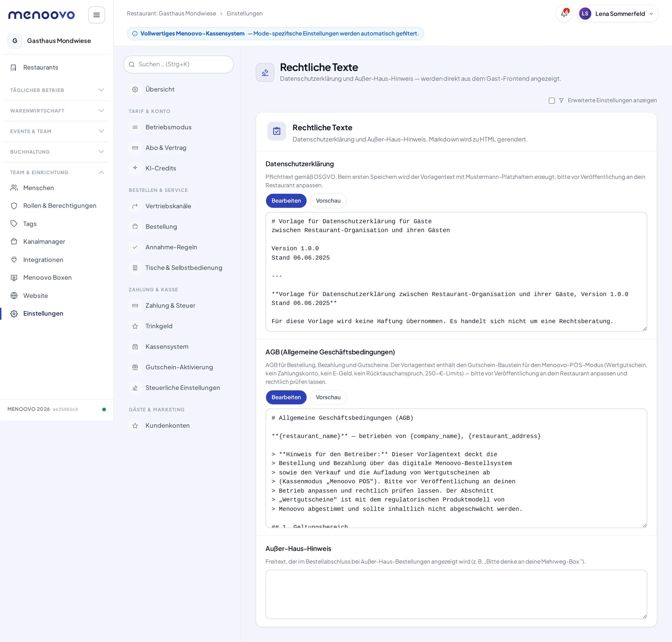Image resolution: width=672 pixels, height=642 pixels.
Task: Follow the Restaurant: Gasthaus Mondwiese breadcrumb
Action: (x=171, y=14)
